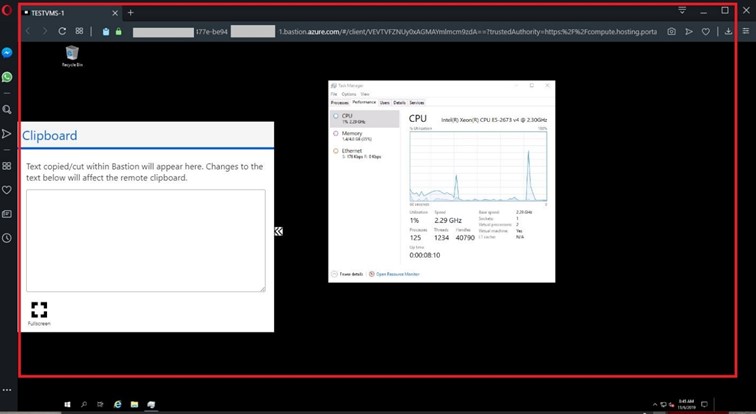Go forward to the next page
Viewport: 756px width, 414px height.
coord(45,31)
